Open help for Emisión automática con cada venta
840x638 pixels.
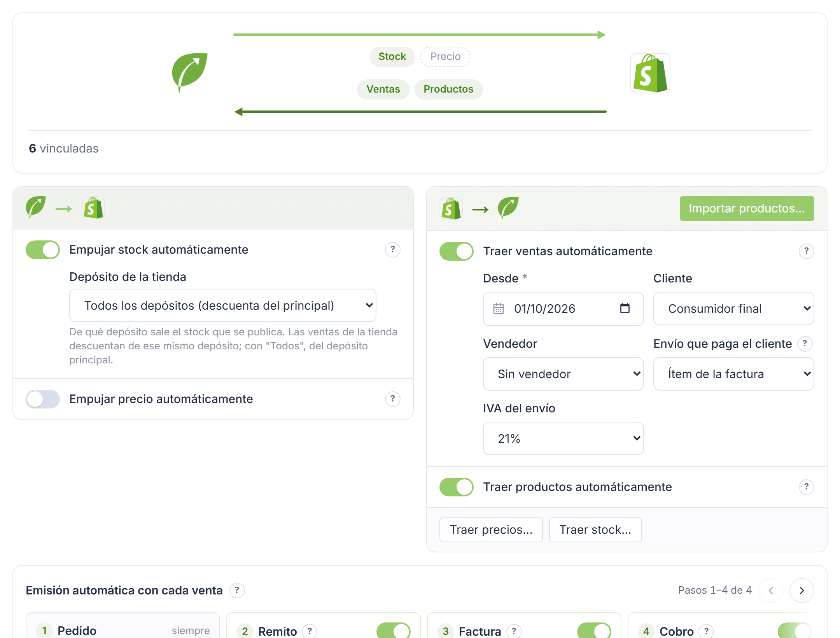click(x=237, y=590)
